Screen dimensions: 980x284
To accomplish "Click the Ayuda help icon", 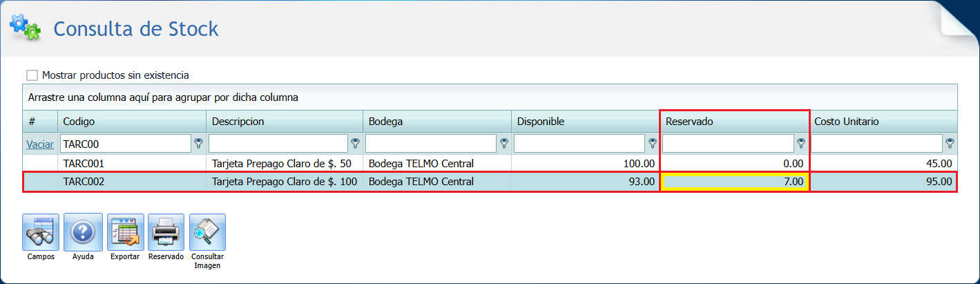I will [83, 231].
